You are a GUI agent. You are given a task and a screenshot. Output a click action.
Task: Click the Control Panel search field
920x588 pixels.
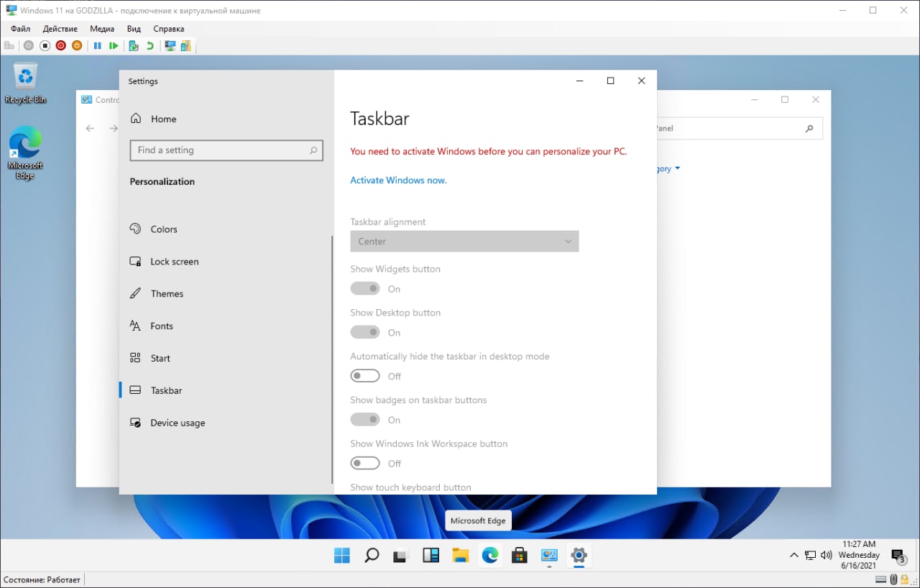pyautogui.click(x=739, y=129)
